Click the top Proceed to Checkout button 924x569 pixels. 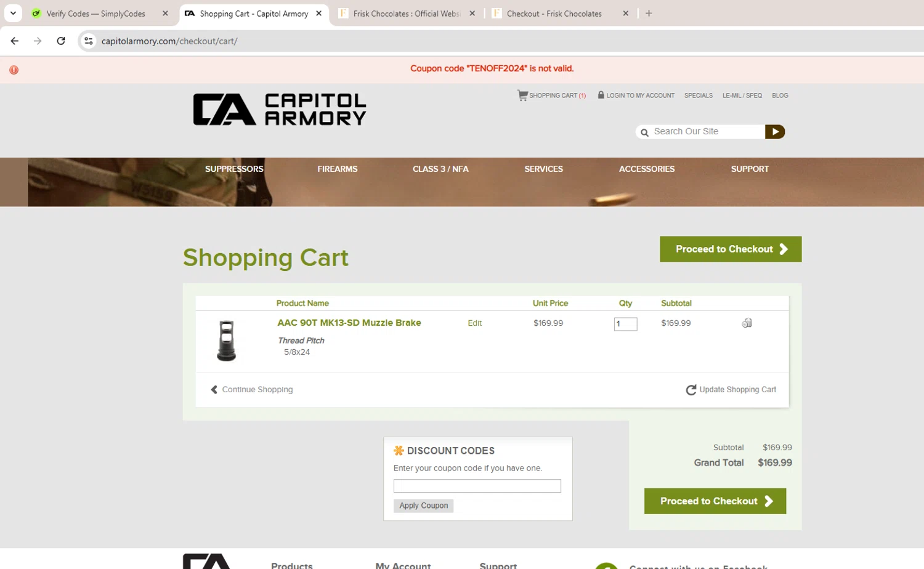731,249
